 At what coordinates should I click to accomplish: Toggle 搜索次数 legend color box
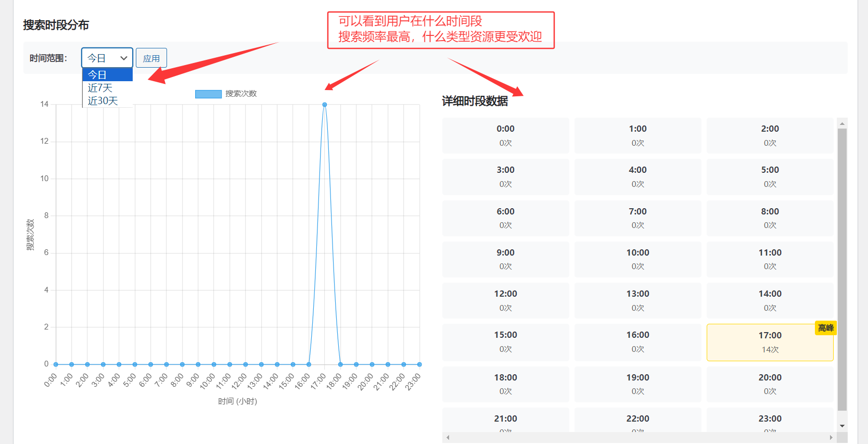pyautogui.click(x=208, y=94)
